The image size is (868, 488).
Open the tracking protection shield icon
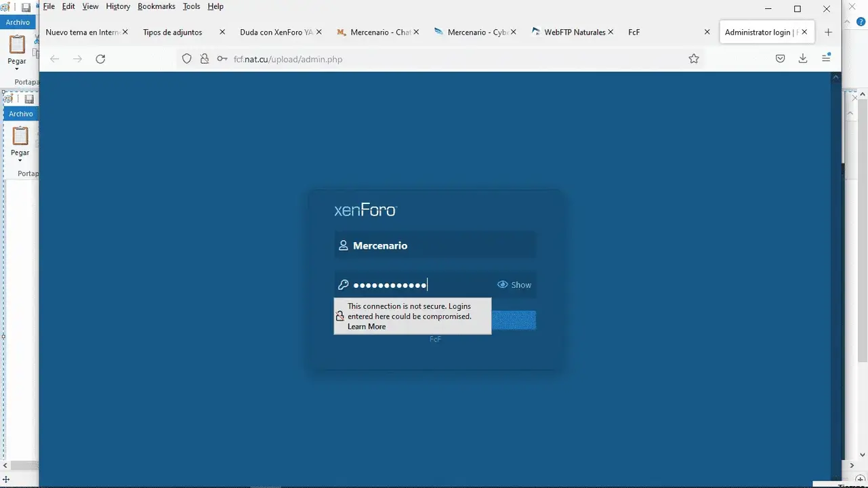click(187, 59)
